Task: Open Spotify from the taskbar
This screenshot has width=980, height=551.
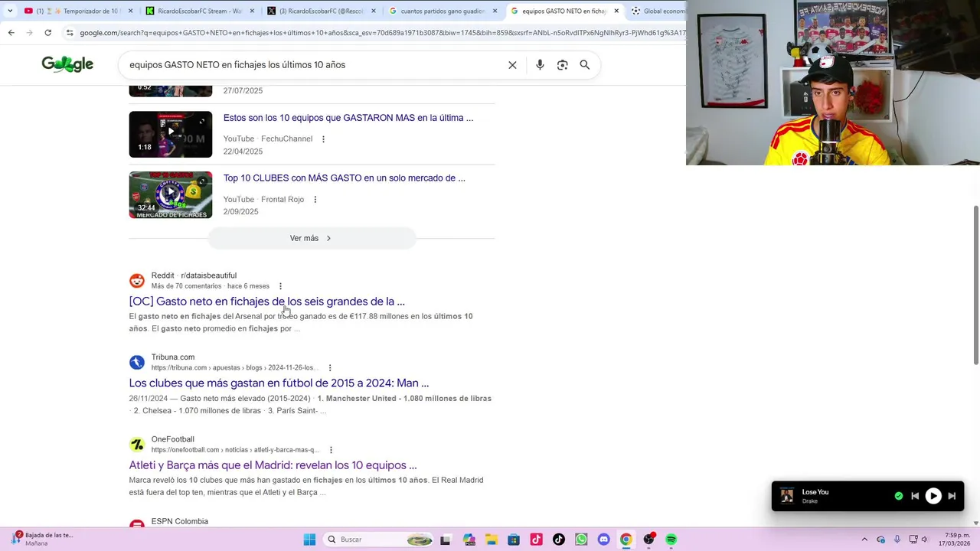Action: coord(671,540)
